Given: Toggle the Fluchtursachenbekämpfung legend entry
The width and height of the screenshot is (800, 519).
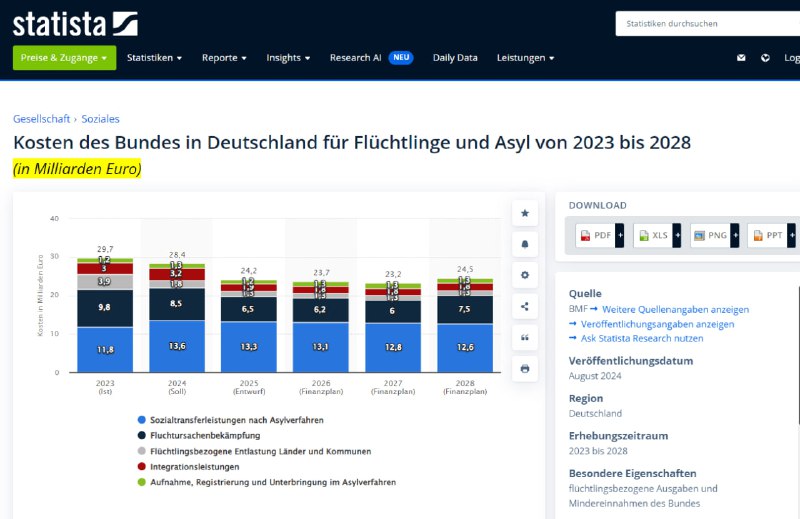Looking at the screenshot, I should click(x=204, y=436).
